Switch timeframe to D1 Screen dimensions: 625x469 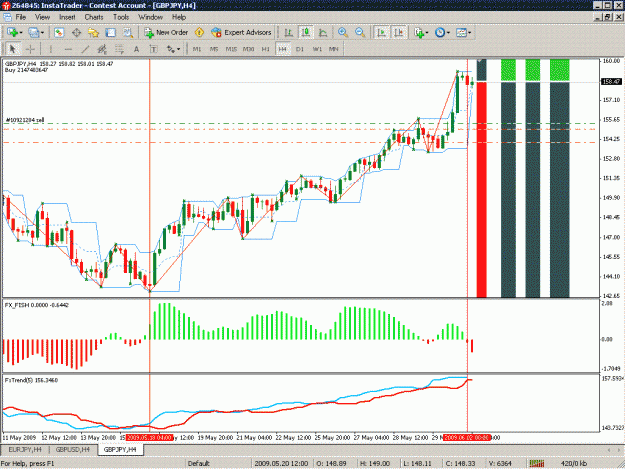pos(300,49)
